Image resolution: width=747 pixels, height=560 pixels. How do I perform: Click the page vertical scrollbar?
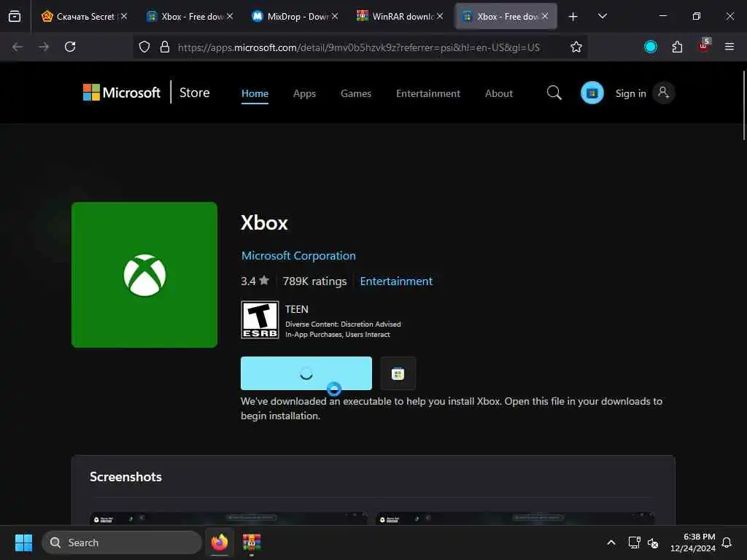(x=743, y=105)
